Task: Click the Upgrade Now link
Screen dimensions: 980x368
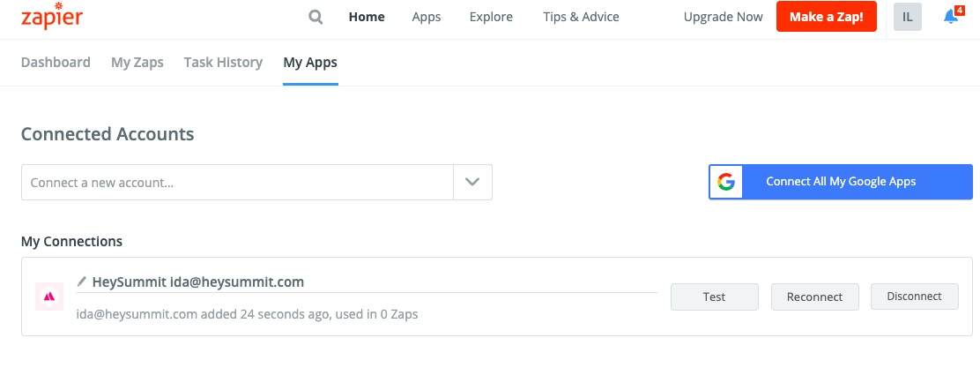Action: click(x=724, y=17)
